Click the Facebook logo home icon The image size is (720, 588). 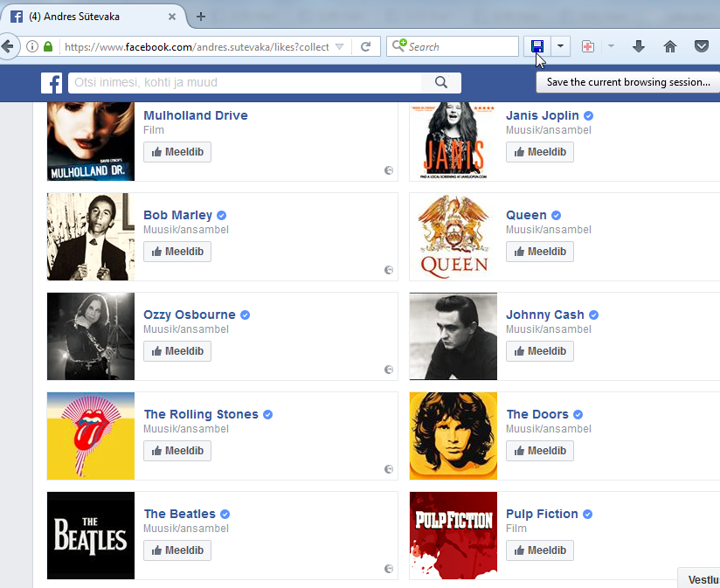tap(52, 83)
